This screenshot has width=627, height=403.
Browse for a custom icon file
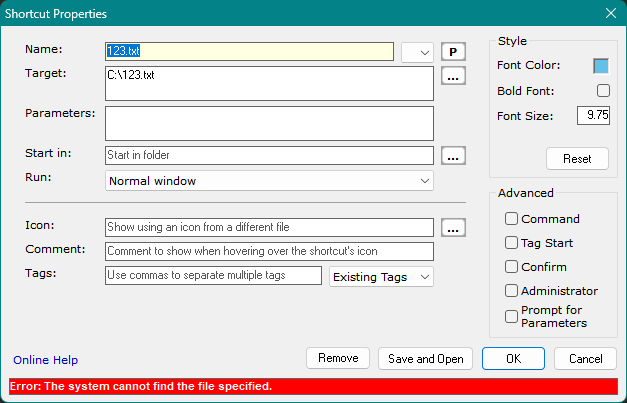pos(454,228)
